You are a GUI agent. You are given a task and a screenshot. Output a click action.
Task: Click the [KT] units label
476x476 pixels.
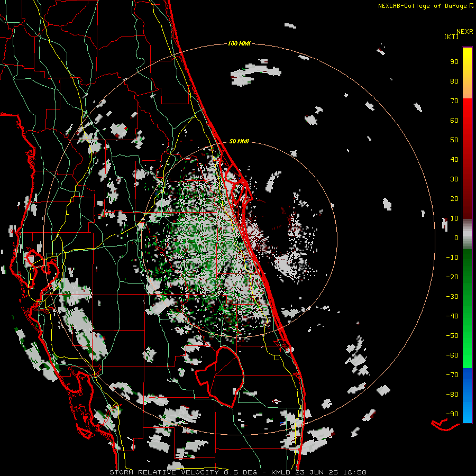(x=452, y=36)
